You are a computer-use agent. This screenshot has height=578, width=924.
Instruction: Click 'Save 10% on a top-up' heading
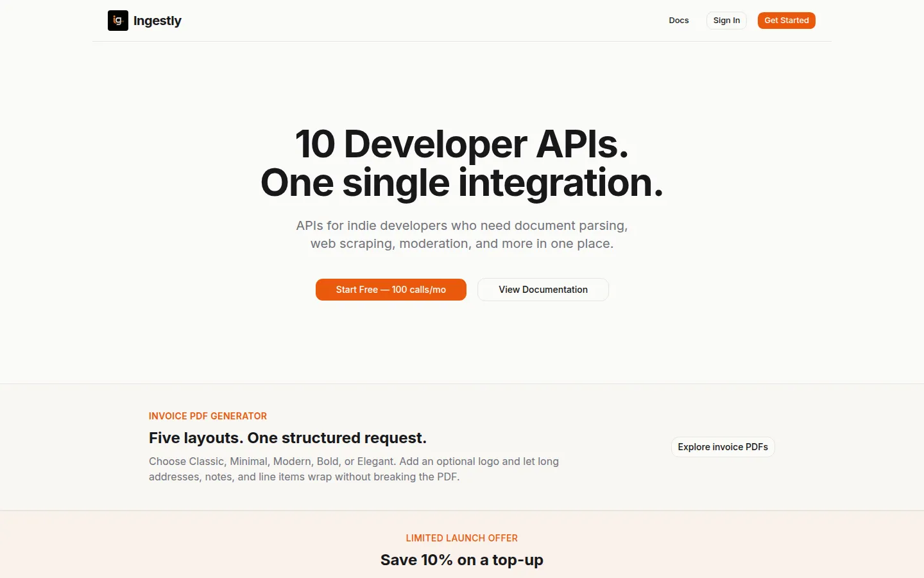coord(462,560)
